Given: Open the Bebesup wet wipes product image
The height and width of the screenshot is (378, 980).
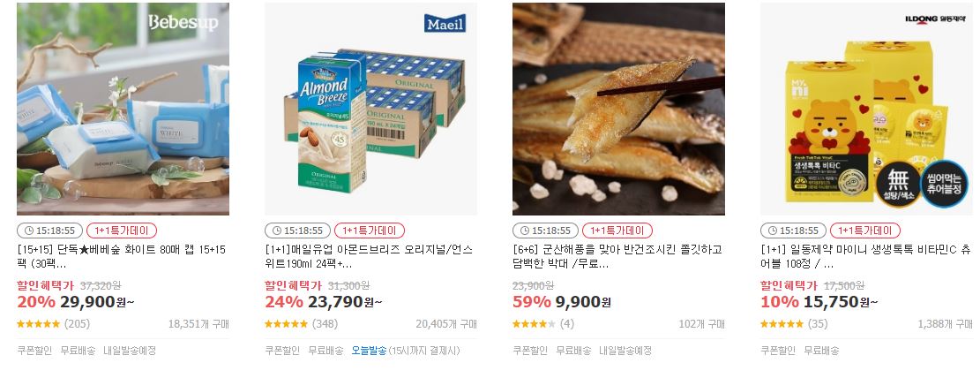Looking at the screenshot, I should (x=123, y=109).
